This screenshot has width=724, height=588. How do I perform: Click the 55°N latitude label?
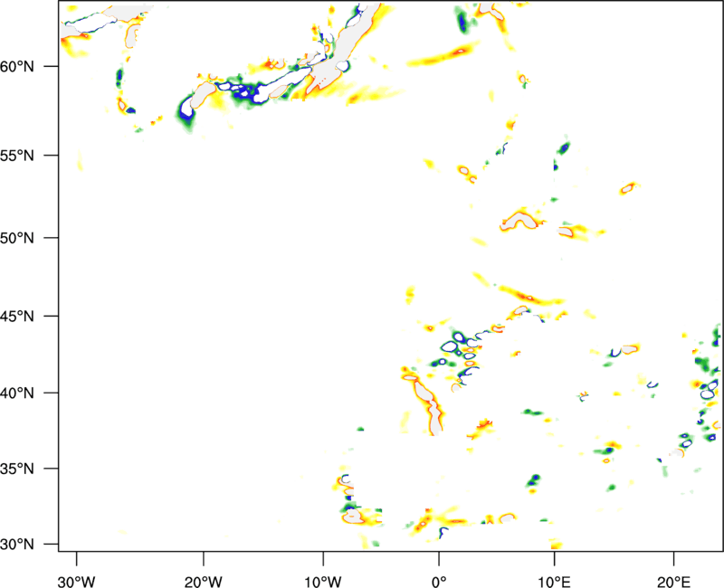[17, 156]
